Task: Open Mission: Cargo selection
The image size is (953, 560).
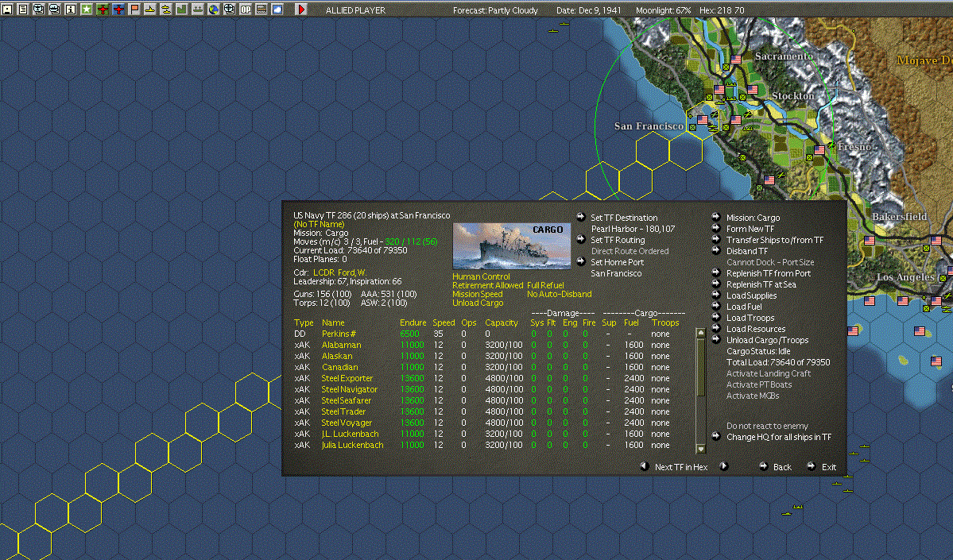Action: (753, 218)
